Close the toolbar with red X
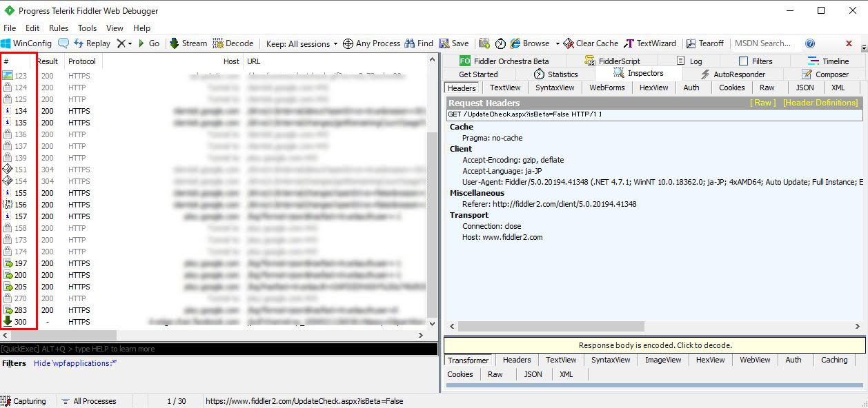Screen dimensions: 868x408 point(849,43)
